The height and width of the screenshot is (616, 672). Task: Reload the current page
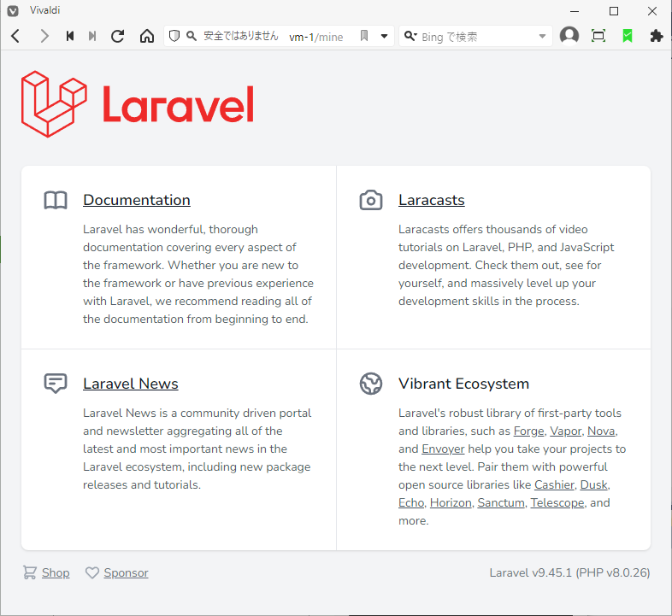pos(117,36)
